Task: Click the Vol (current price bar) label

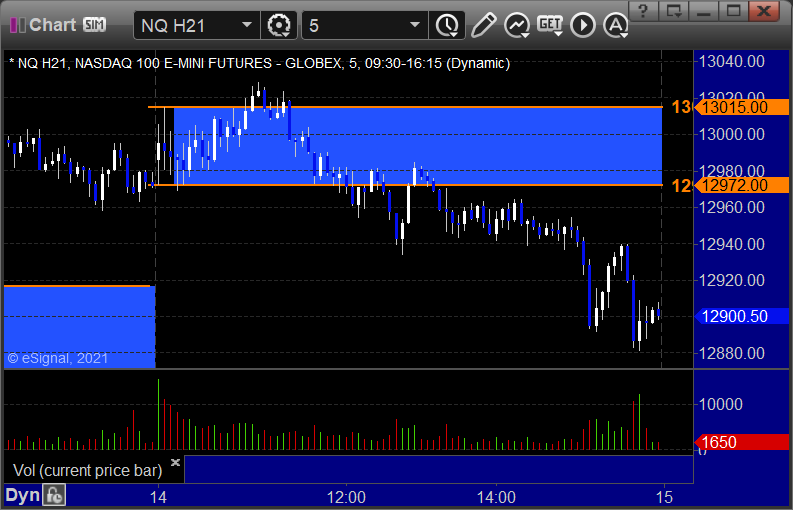Action: pos(87,471)
